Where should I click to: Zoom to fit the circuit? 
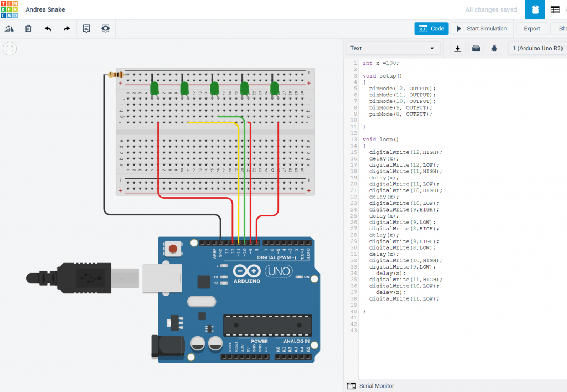(10, 49)
